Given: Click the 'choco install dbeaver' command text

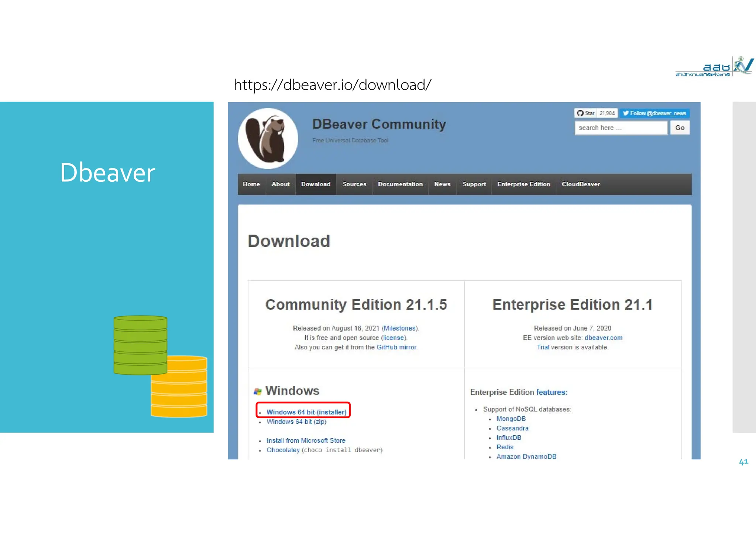Looking at the screenshot, I should pyautogui.click(x=342, y=450).
